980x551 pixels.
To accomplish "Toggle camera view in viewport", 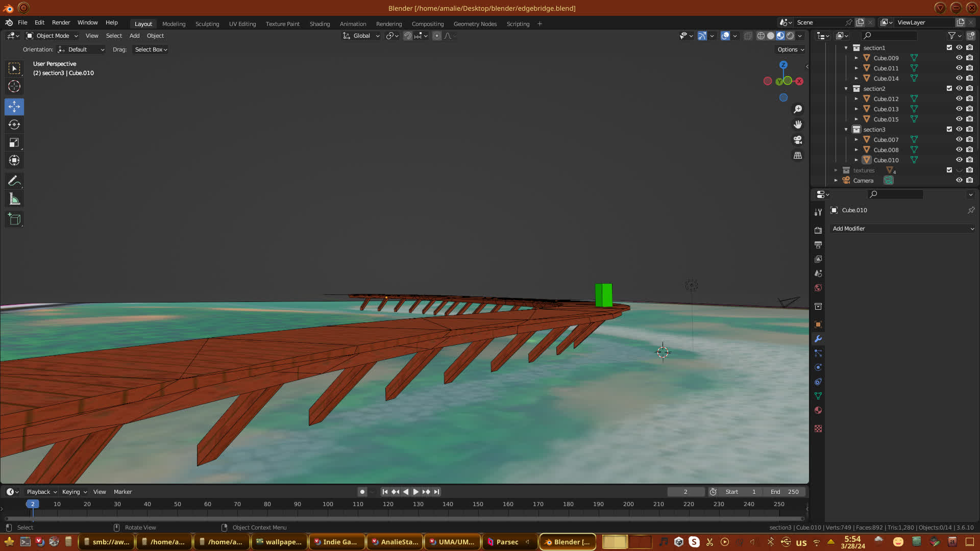I will [x=798, y=140].
